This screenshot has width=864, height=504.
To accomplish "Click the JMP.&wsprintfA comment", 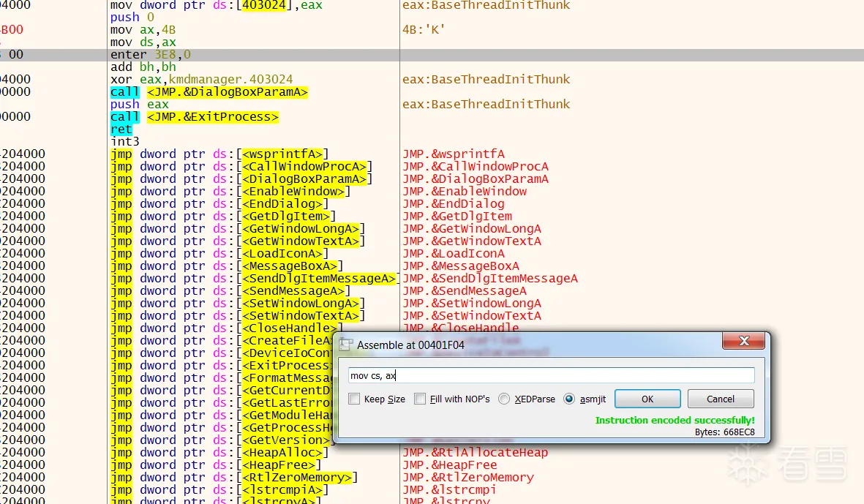I will (454, 154).
